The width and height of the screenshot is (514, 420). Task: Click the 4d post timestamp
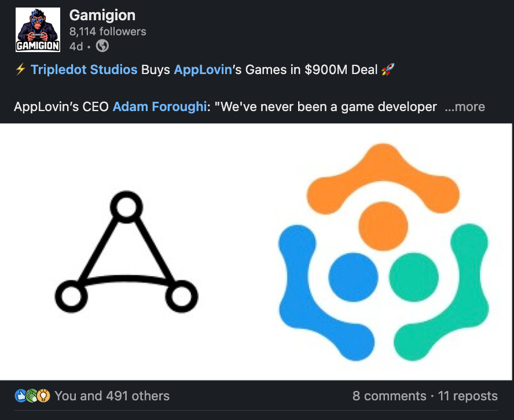(x=76, y=46)
